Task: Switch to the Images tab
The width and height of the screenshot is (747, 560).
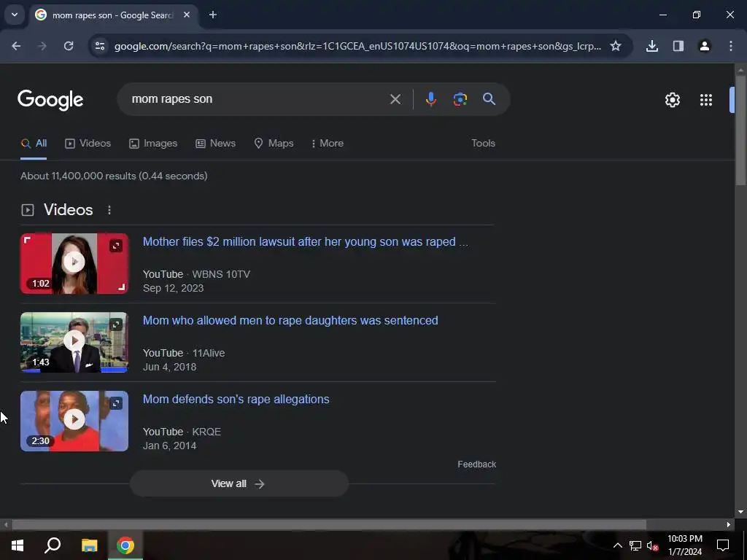Action: [153, 144]
